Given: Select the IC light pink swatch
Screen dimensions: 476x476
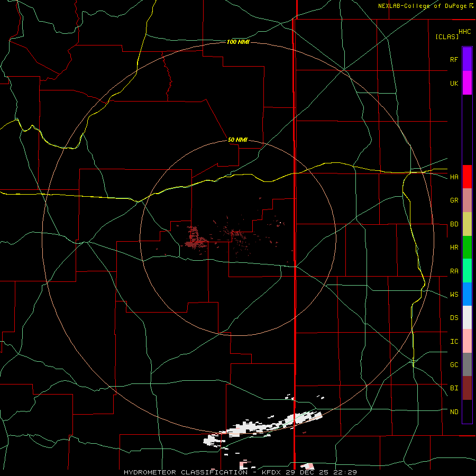Looking at the screenshot, I should click(467, 341).
